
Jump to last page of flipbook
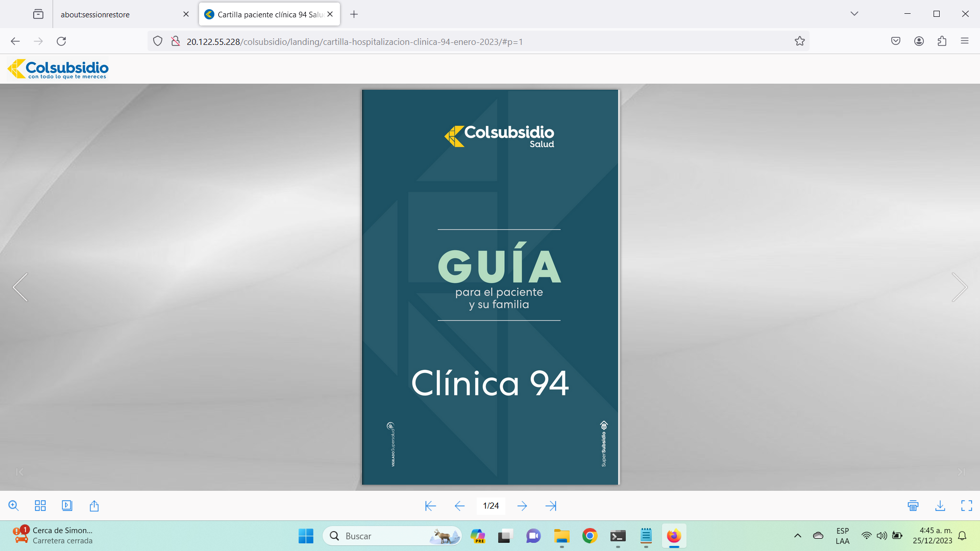coord(551,506)
